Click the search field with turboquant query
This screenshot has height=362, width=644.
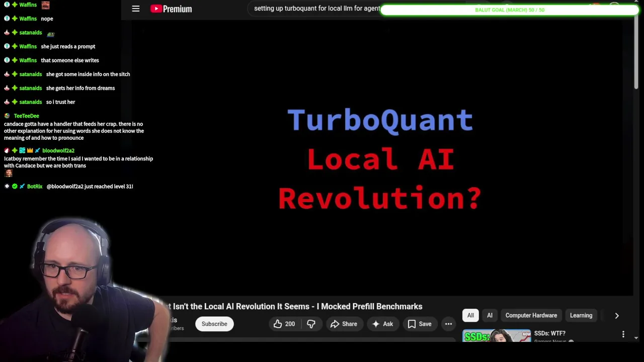(x=316, y=9)
